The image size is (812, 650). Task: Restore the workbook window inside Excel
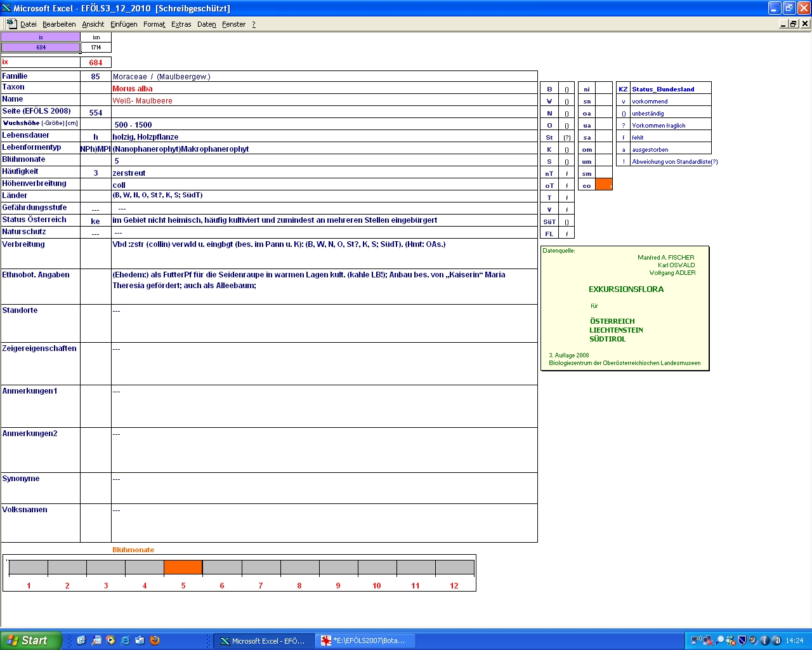pyautogui.click(x=794, y=23)
